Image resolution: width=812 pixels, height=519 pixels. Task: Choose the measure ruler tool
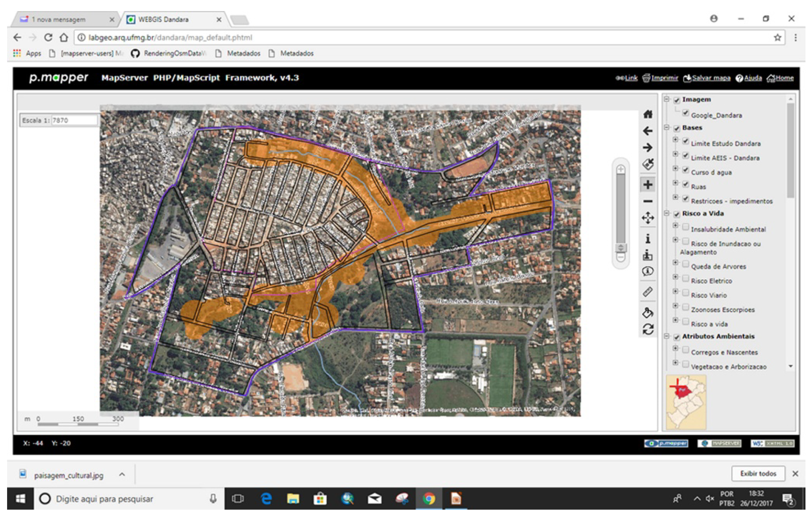(647, 292)
